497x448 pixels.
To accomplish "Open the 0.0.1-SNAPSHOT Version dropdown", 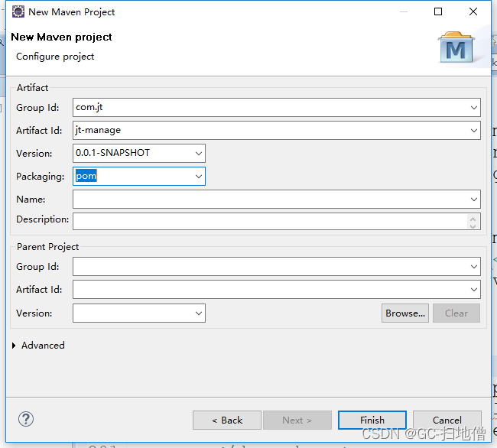I will pos(199,154).
